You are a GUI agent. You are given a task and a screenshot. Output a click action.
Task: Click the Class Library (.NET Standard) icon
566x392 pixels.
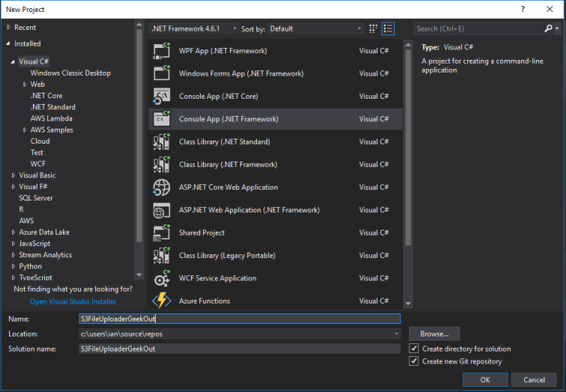point(162,141)
